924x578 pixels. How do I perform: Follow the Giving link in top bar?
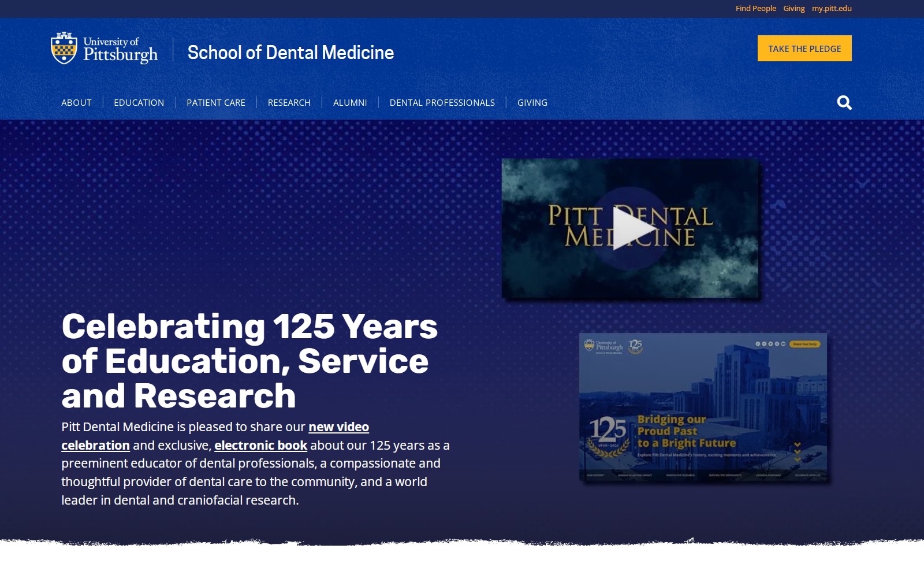click(x=794, y=8)
